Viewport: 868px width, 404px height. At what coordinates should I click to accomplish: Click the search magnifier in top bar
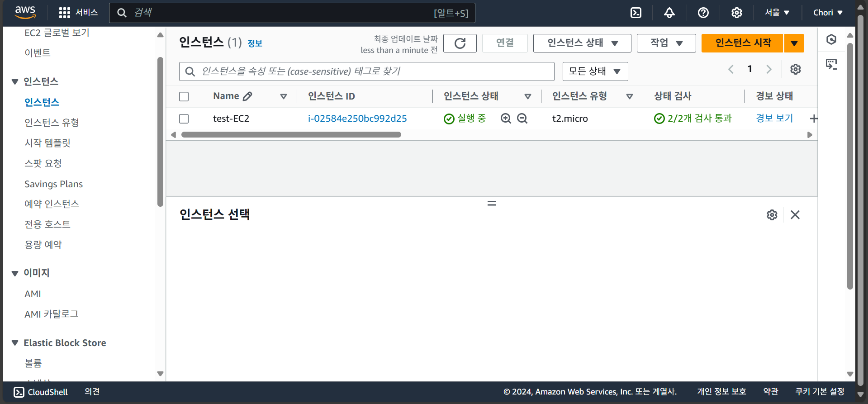122,13
